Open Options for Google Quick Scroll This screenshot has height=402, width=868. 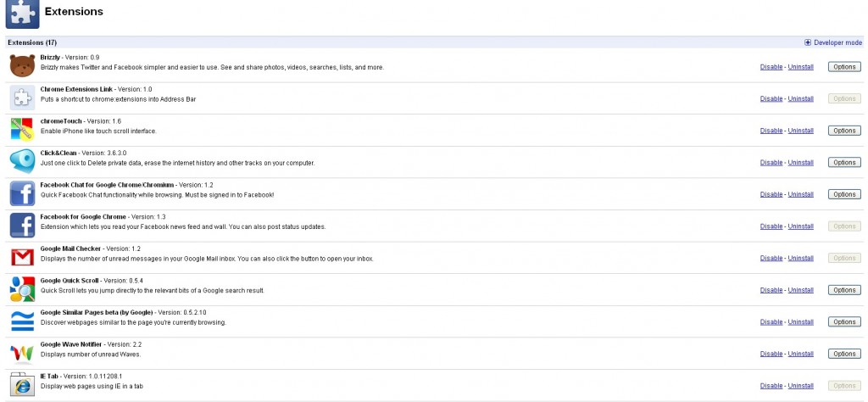point(844,290)
